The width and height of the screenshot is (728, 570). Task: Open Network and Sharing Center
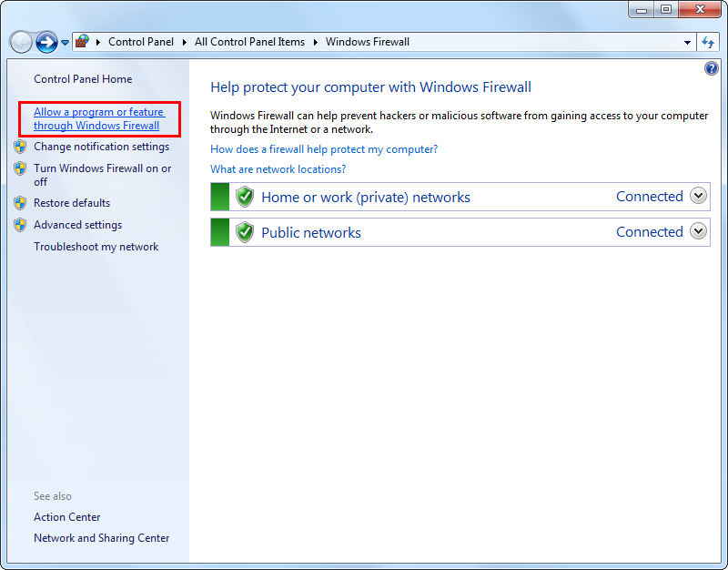102,538
